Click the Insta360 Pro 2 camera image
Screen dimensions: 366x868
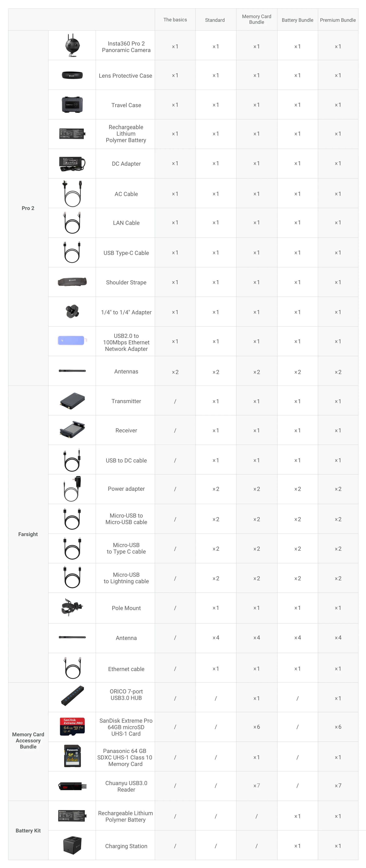[x=72, y=45]
